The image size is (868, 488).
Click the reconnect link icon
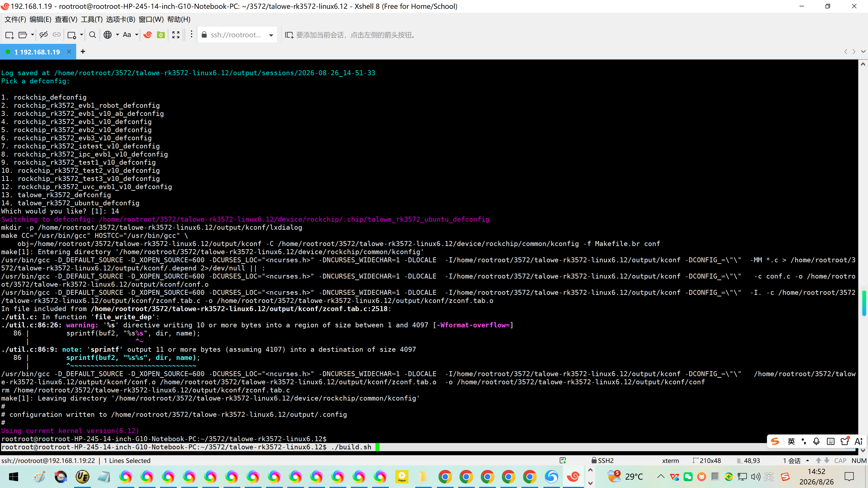click(57, 35)
